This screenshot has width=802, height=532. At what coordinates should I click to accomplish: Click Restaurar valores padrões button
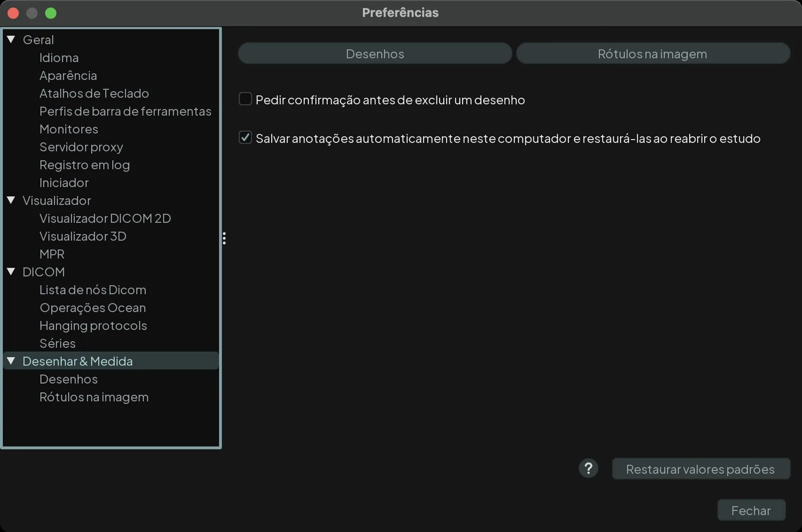pyautogui.click(x=701, y=469)
